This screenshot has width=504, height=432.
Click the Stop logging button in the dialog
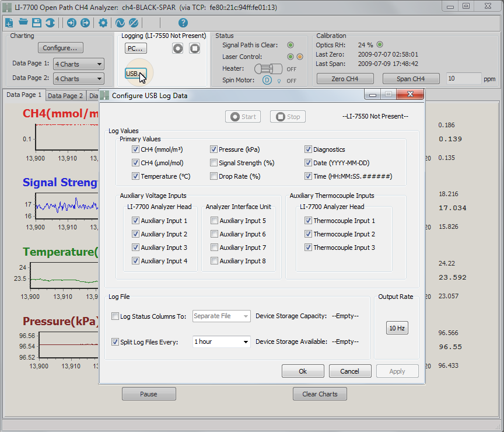point(288,116)
